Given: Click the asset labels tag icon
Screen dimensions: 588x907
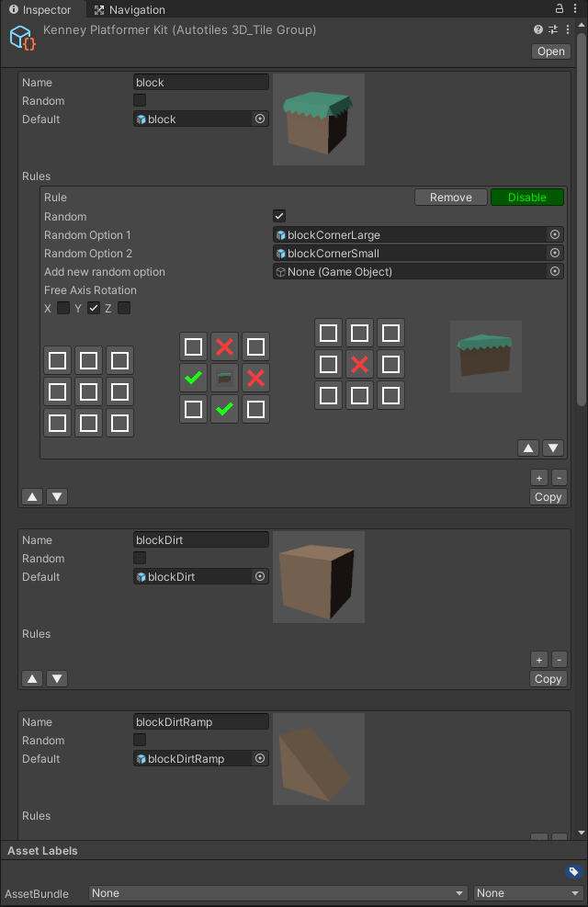Looking at the screenshot, I should pyautogui.click(x=573, y=871).
